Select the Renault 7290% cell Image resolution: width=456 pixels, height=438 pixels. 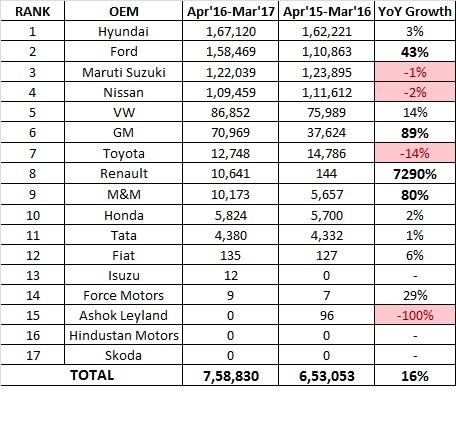(415, 174)
